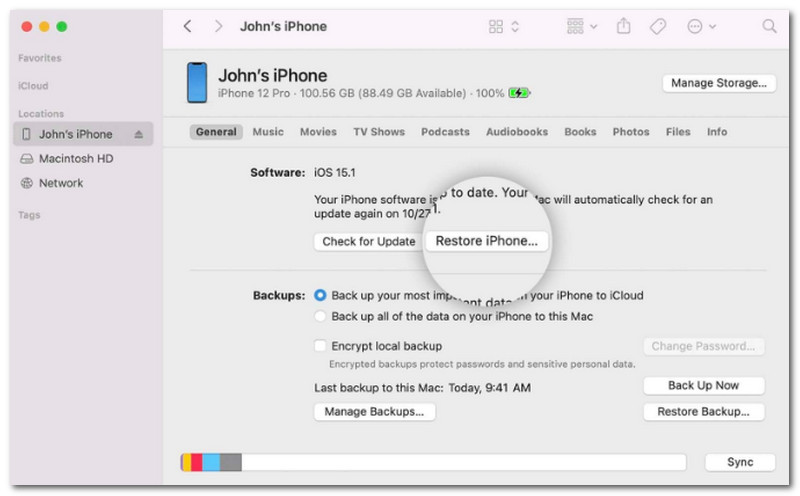
Task: Click the gray segment of storage bar
Action: [x=231, y=462]
